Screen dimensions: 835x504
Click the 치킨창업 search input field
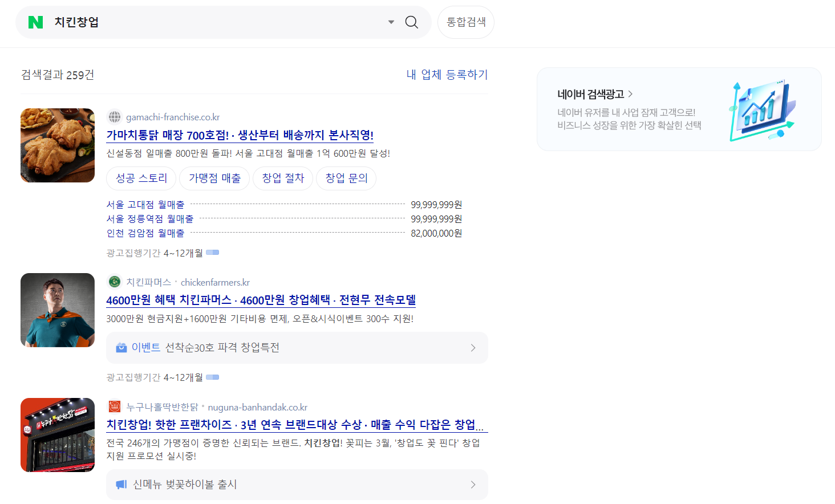tap(217, 22)
